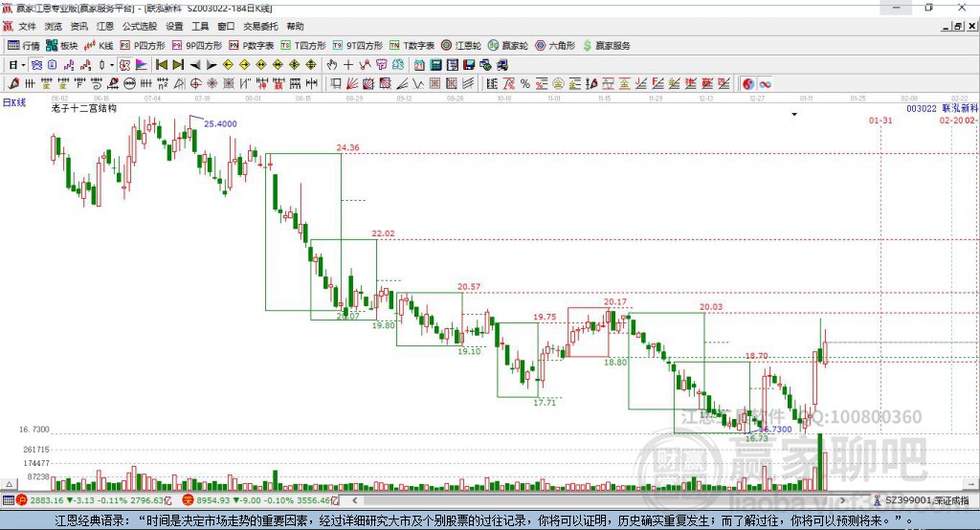This screenshot has height=530, width=980.
Task: Click the 24.36 price level label
Action: (x=347, y=147)
